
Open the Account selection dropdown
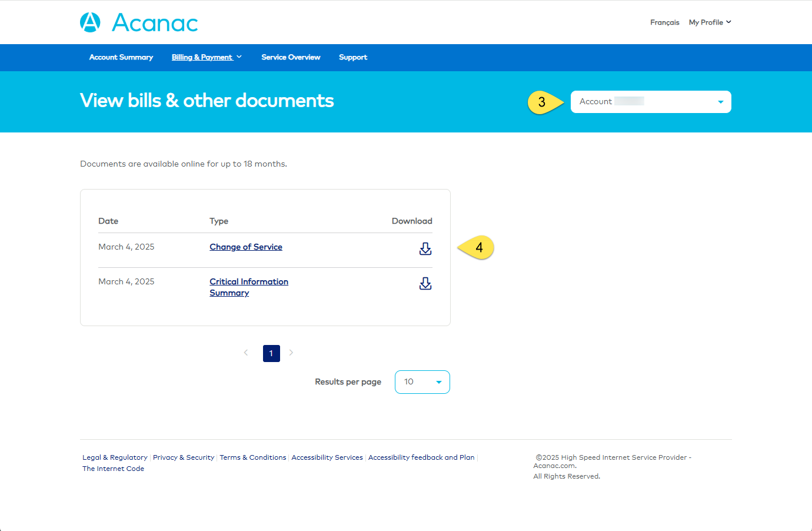point(650,102)
